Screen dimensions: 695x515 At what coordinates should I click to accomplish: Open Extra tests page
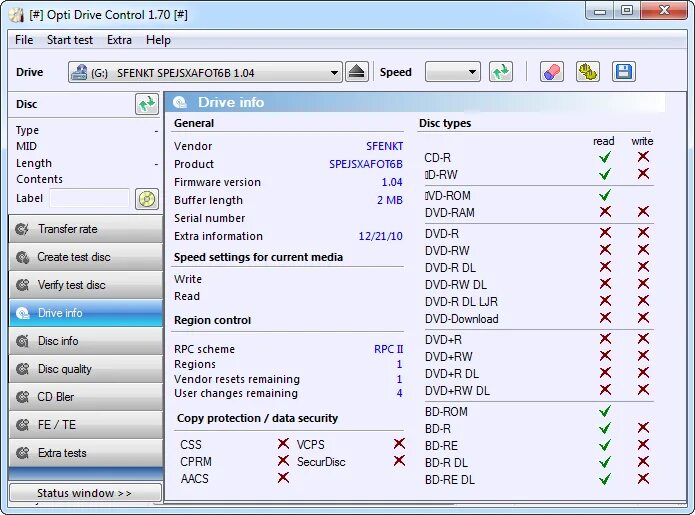[86, 453]
